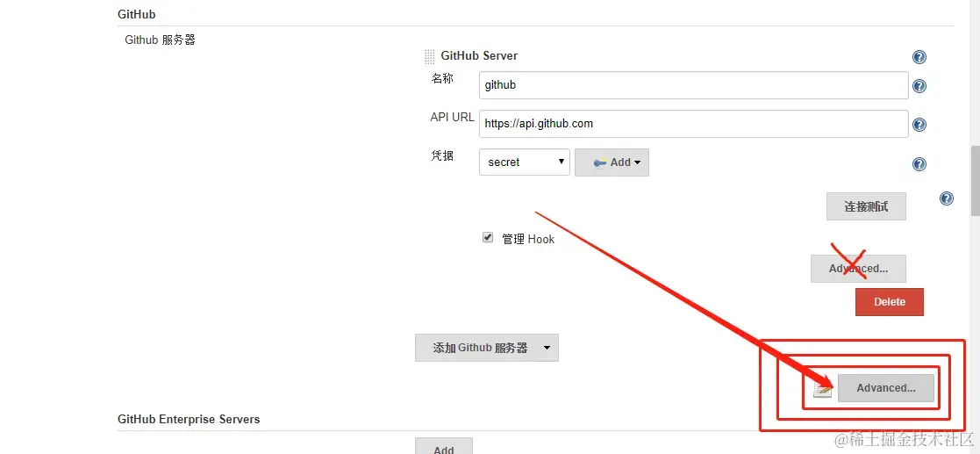Focus the API URL input field
This screenshot has width=980, height=454.
tap(694, 124)
